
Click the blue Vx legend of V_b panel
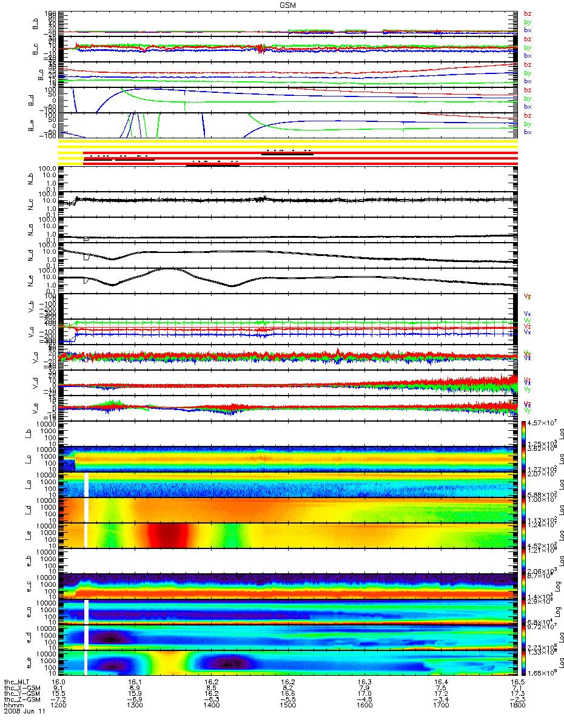coord(527,313)
